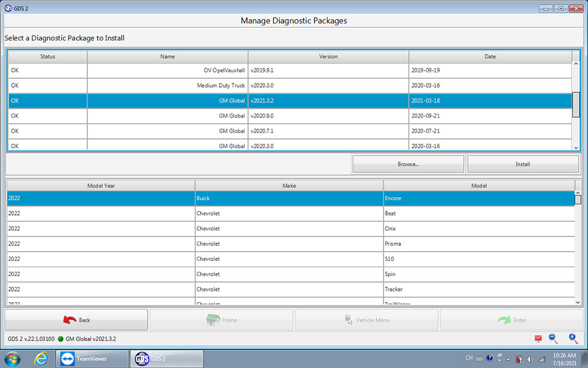The width and height of the screenshot is (588, 368).
Task: Switch to the GDS 2 taskbar item
Action: 166,358
